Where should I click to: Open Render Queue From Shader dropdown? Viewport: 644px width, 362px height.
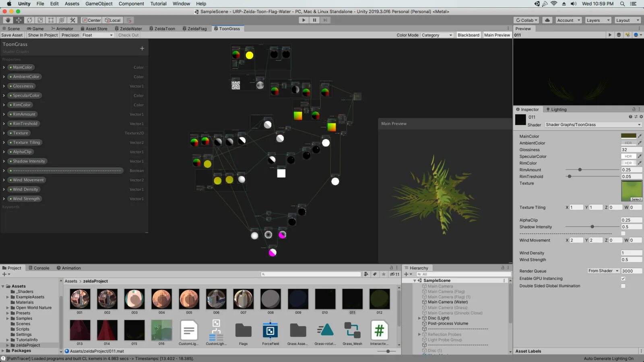pos(603,271)
